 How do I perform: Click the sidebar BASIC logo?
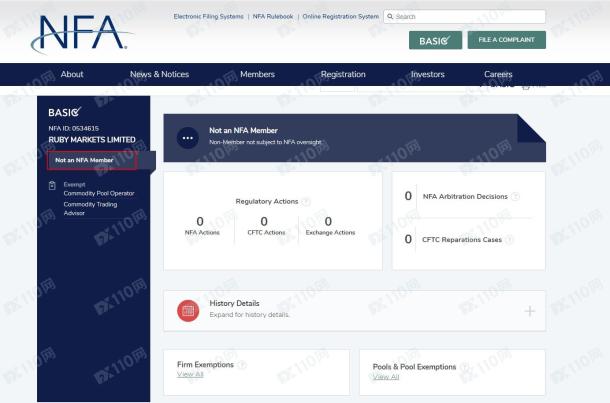tap(65, 112)
